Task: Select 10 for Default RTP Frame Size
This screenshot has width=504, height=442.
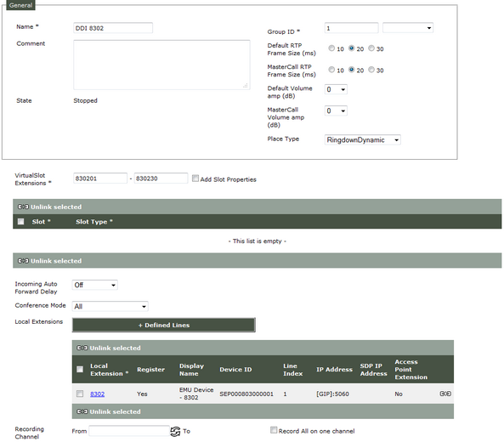Action: tap(331, 48)
